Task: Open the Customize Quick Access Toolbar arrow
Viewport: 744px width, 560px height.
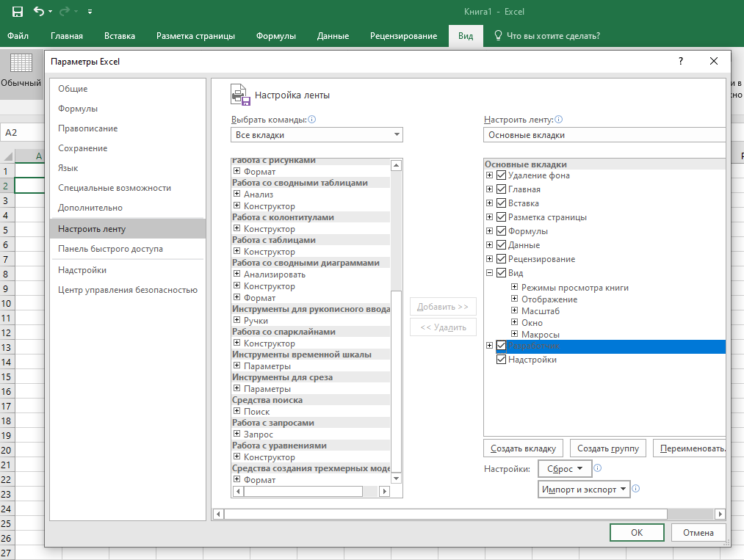Action: [90, 12]
